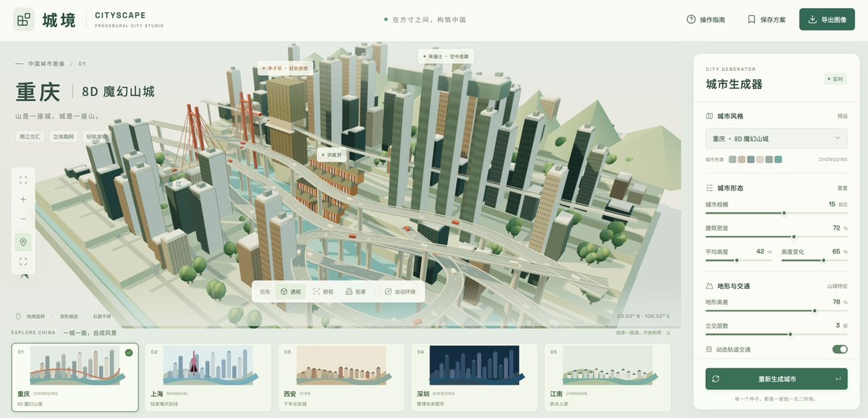
Task: Click the 重新生成城市 button
Action: pos(777,379)
